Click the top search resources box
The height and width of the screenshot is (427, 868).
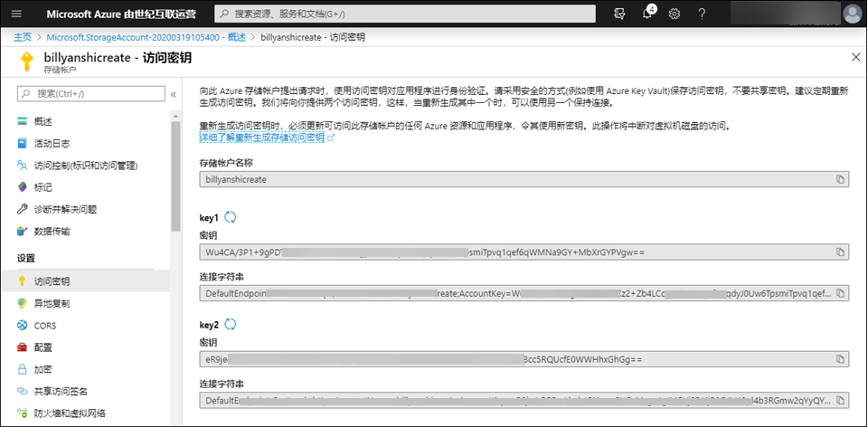(405, 14)
